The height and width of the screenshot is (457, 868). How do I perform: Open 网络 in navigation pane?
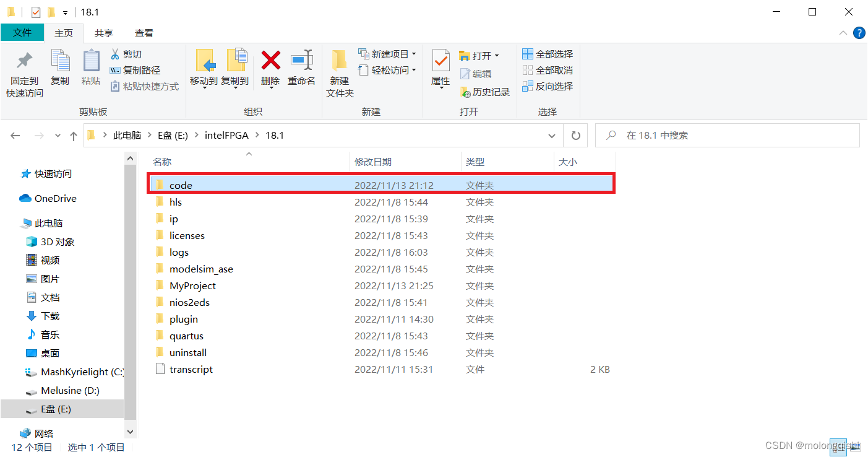point(37,433)
